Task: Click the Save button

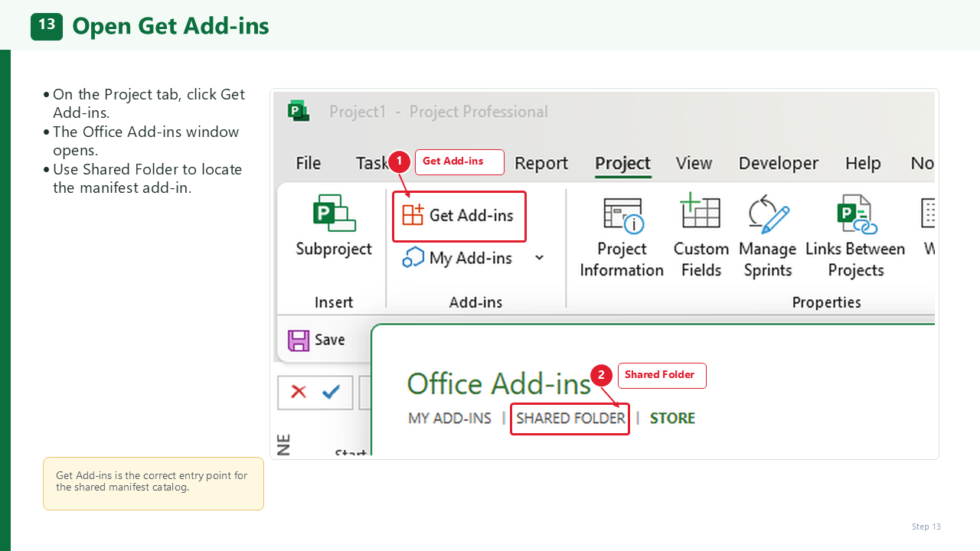Action: pyautogui.click(x=316, y=340)
